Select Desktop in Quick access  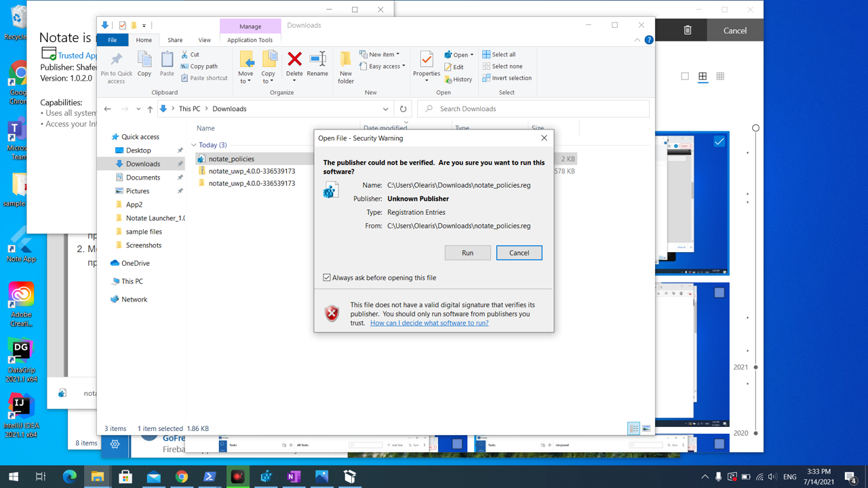click(138, 150)
